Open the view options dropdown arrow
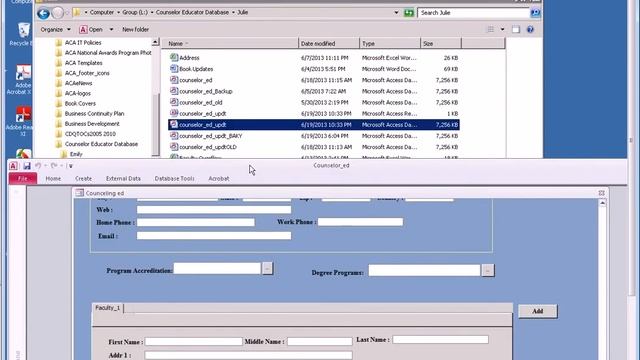 (x=502, y=29)
